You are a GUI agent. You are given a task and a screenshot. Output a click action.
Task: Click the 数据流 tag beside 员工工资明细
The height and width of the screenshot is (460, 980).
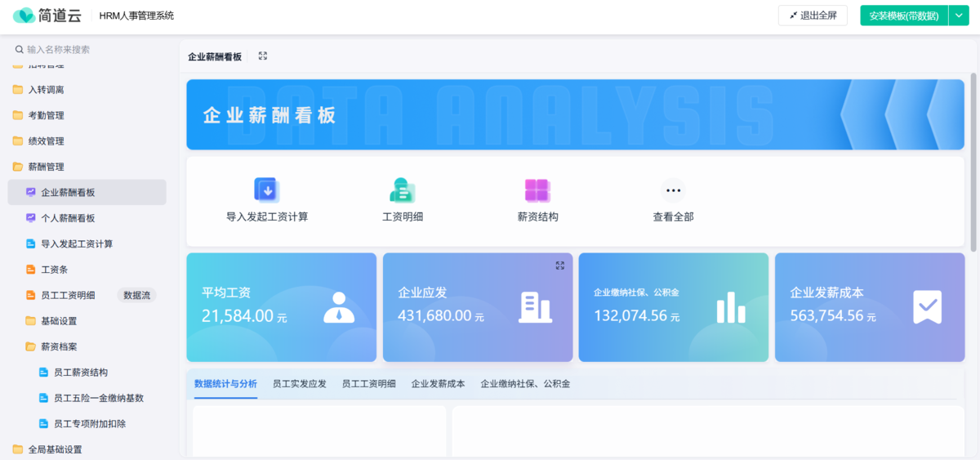[x=136, y=296]
